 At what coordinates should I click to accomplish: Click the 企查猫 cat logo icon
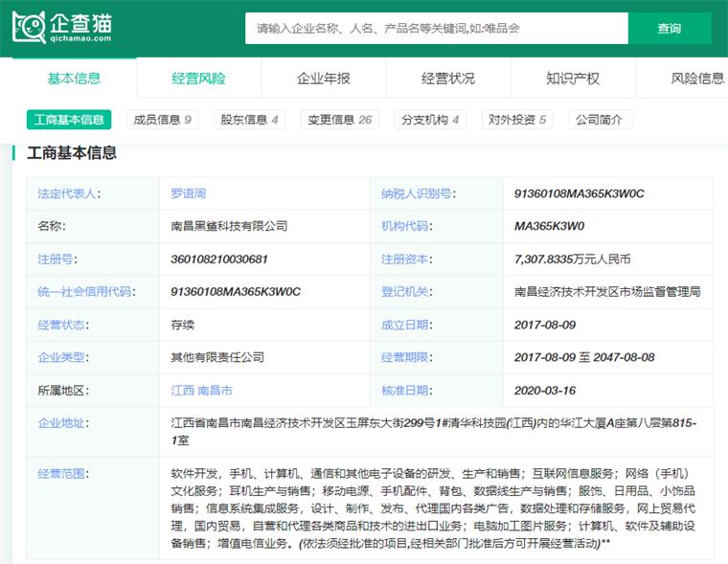pos(29,28)
